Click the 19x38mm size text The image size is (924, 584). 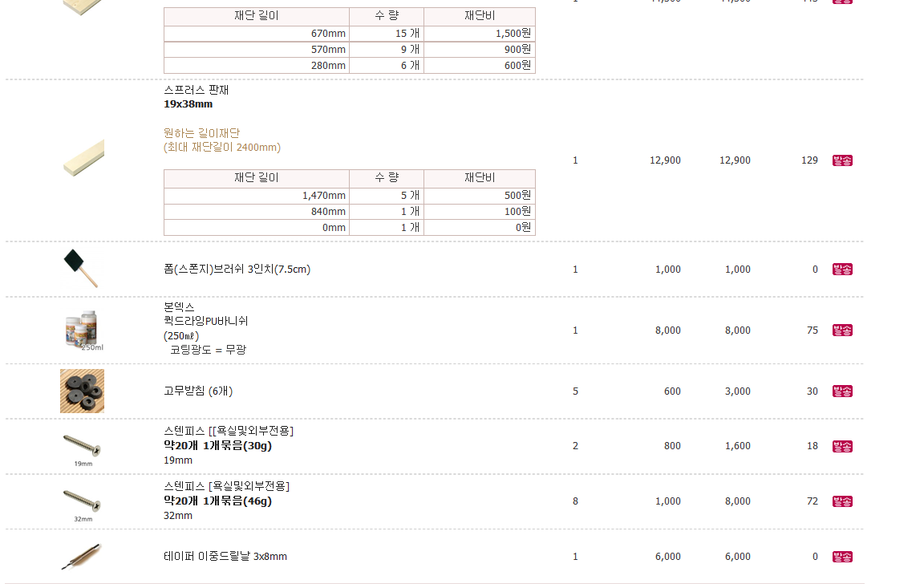click(188, 104)
